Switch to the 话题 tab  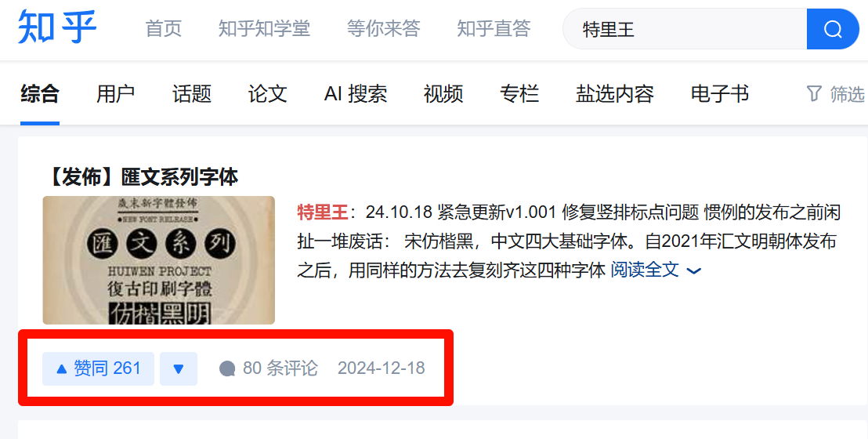[191, 93]
